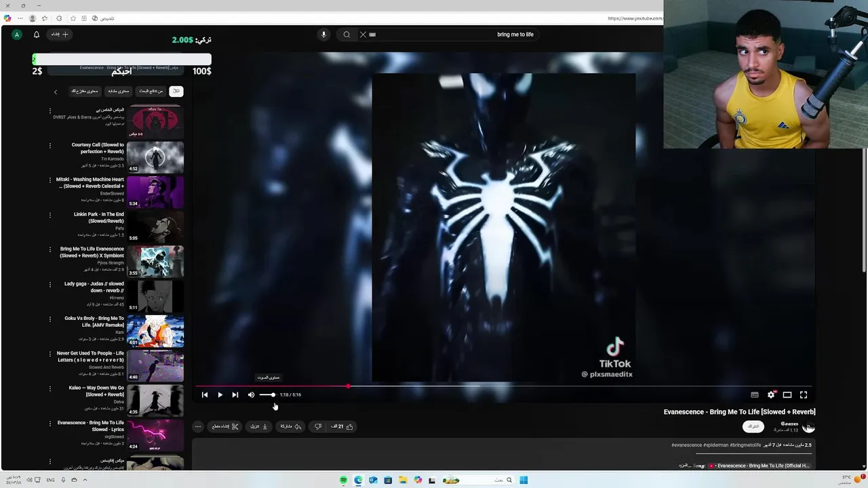
Task: Adjust the volume slider handle
Action: (x=273, y=394)
